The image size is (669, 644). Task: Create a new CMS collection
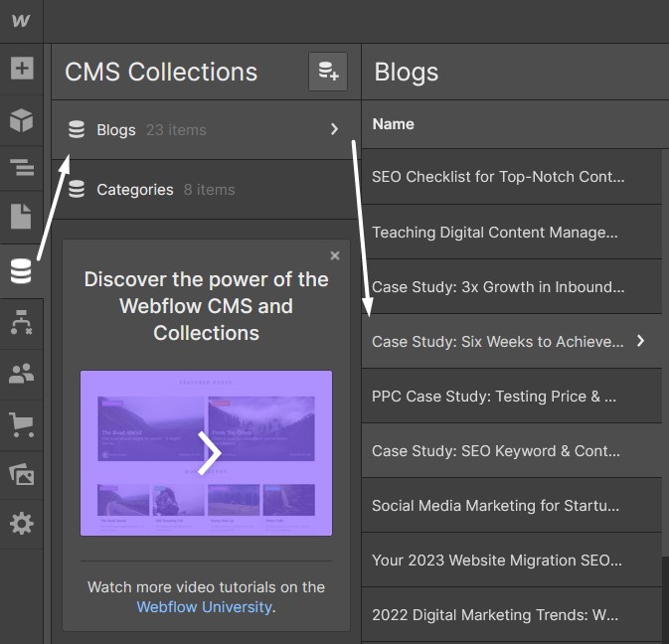pyautogui.click(x=328, y=72)
